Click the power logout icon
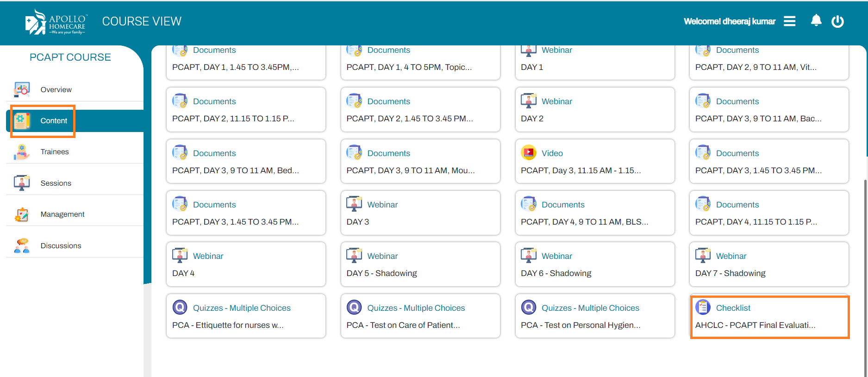The width and height of the screenshot is (868, 377). click(837, 21)
